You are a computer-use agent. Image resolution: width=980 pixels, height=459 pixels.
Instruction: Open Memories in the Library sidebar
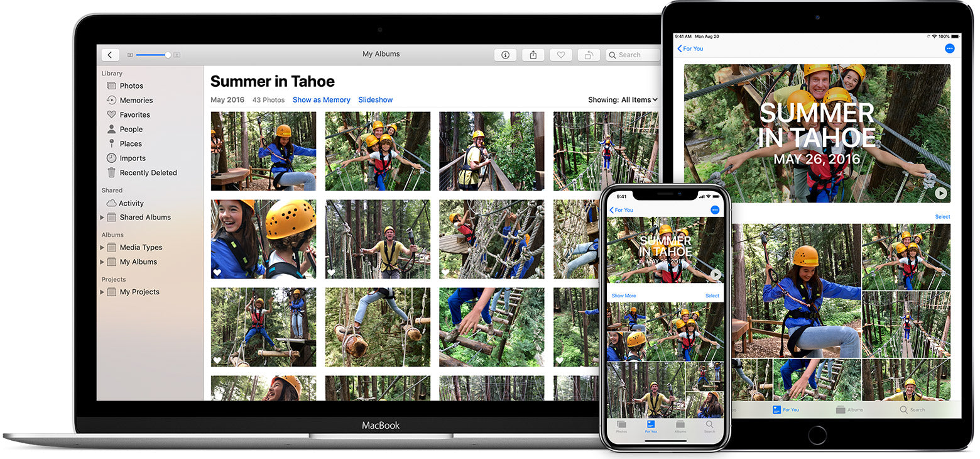[136, 101]
